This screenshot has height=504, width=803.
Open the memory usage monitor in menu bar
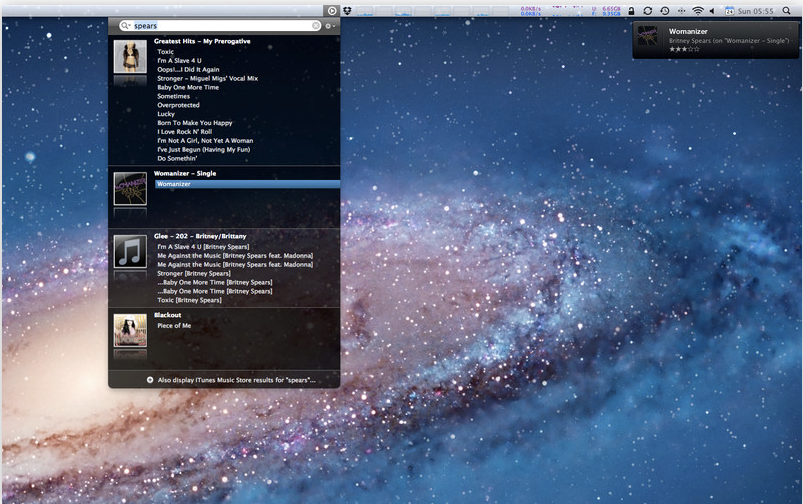(x=606, y=11)
